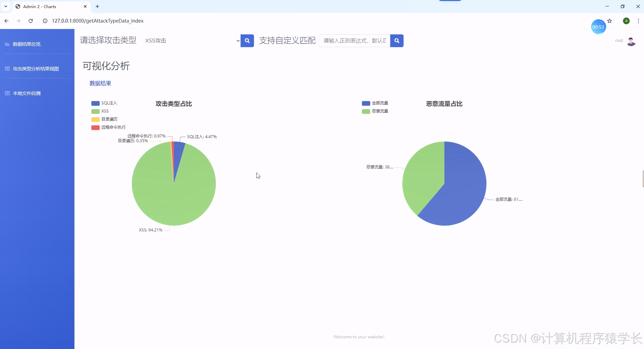Click the root user avatar
The image size is (644, 349).
pos(631,41)
